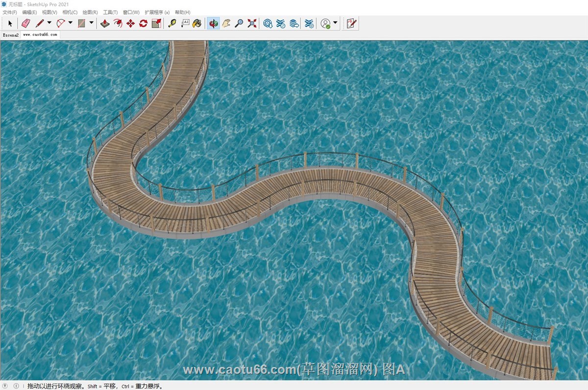Open the 3D Warehouse

[x=268, y=23]
